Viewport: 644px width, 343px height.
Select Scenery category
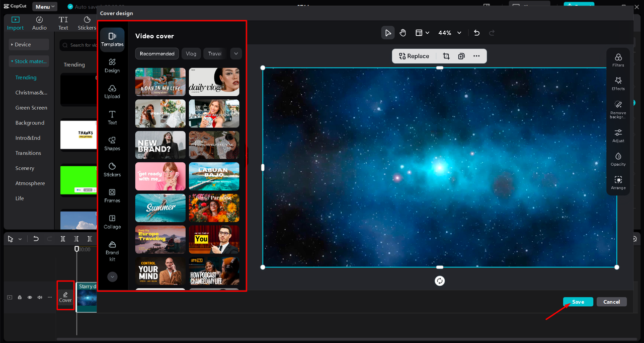coord(25,168)
